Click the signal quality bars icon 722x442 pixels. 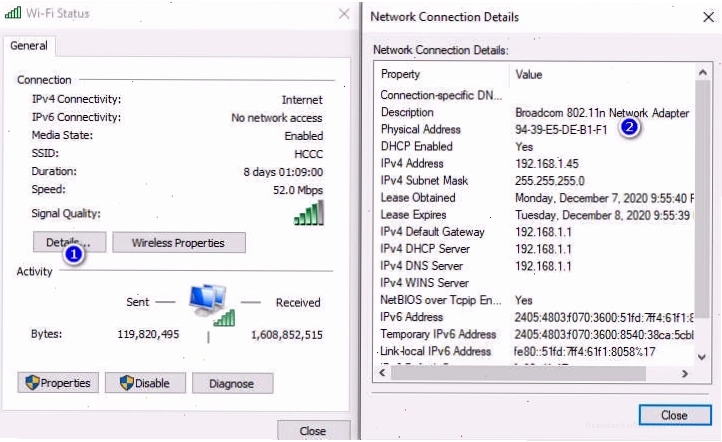[x=309, y=213]
